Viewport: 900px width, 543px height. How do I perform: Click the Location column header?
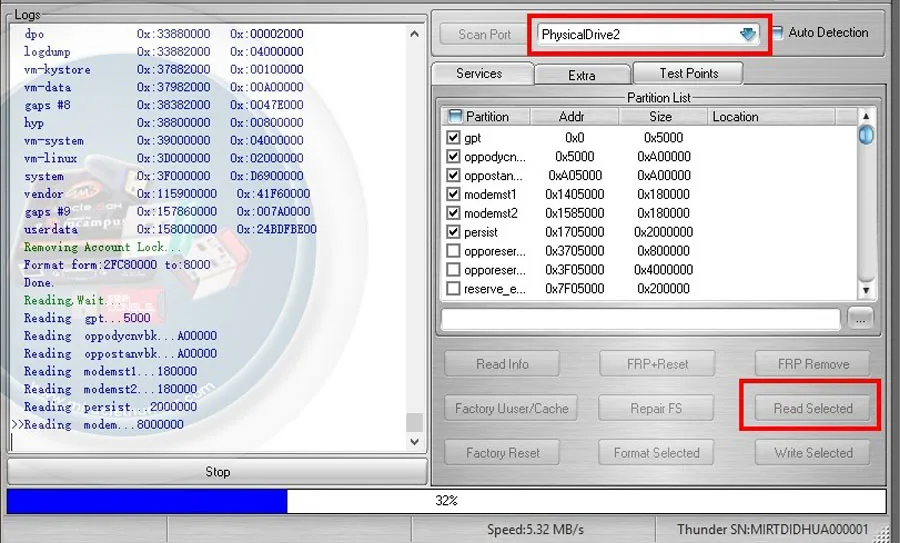(x=770, y=117)
